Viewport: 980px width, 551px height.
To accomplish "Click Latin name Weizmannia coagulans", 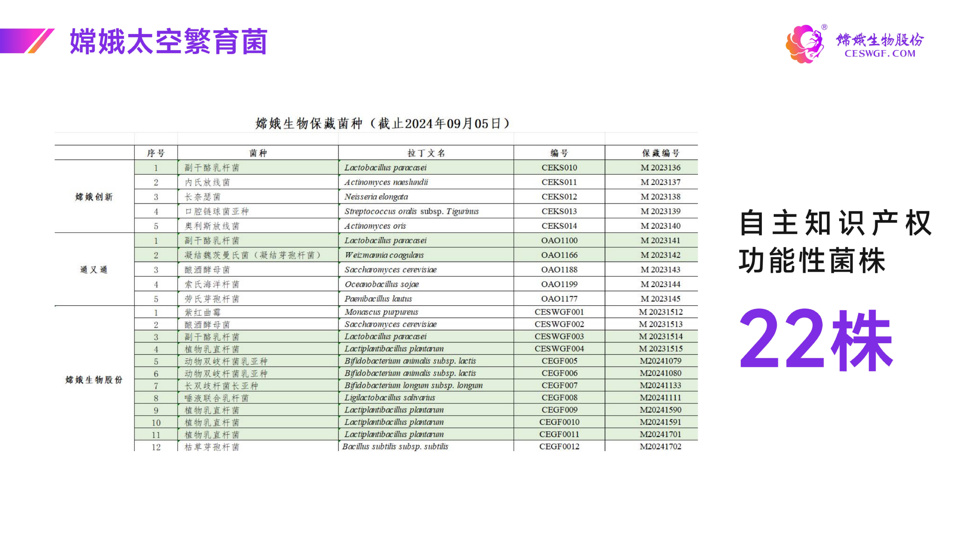I will [384, 255].
